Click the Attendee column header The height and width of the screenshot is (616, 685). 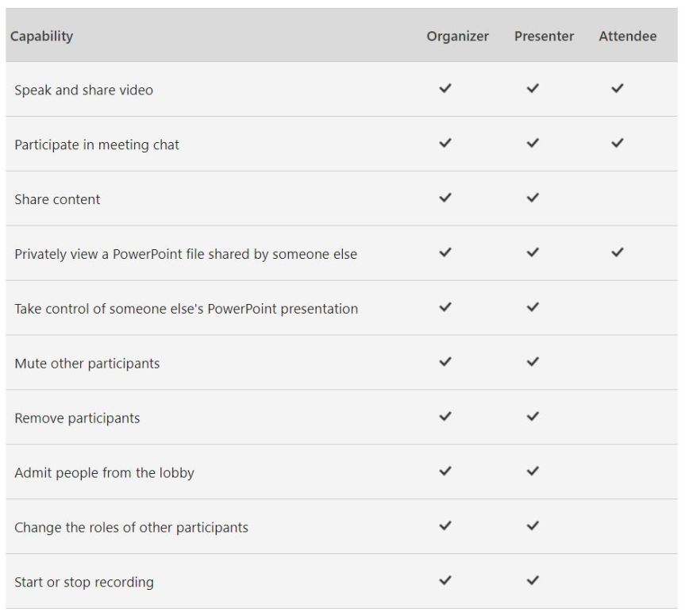click(x=627, y=37)
